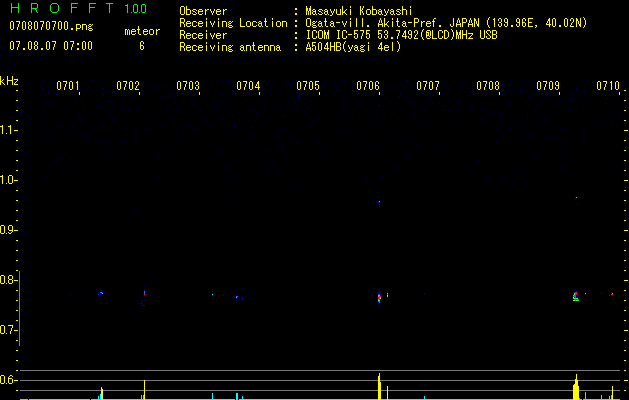Click the 0702 time marker

[128, 85]
